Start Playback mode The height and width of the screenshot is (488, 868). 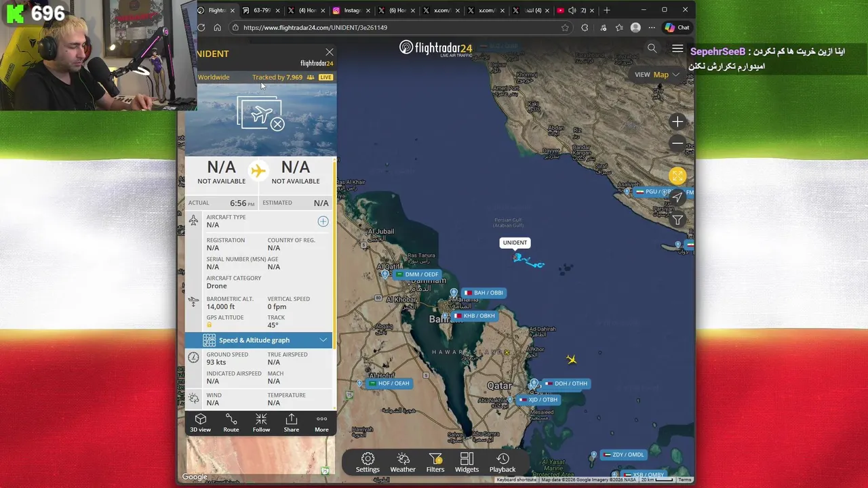tap(502, 463)
